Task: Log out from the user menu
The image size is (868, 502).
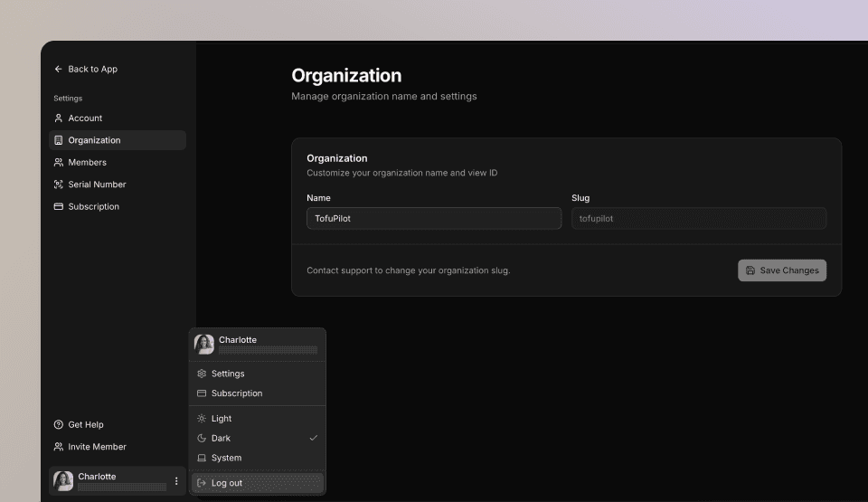Action: 227,483
